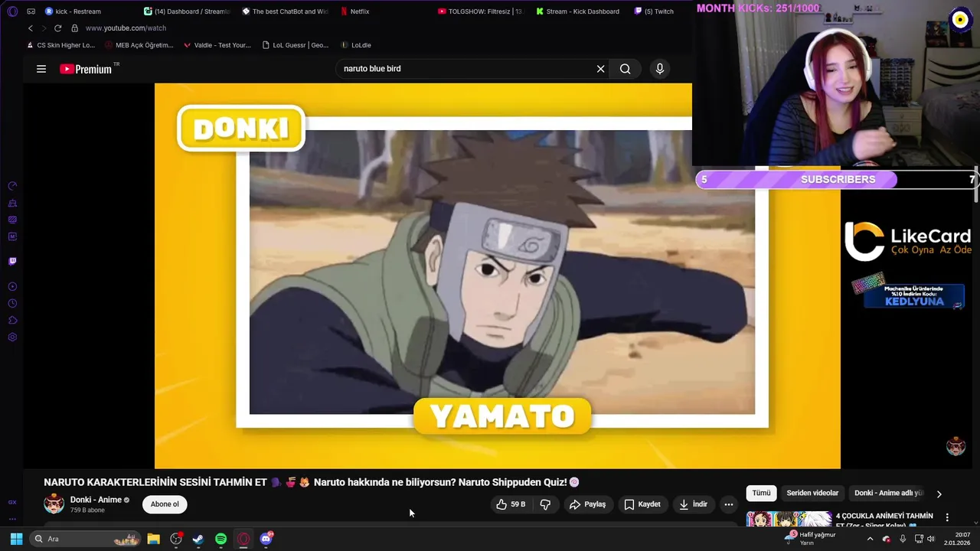Open Settings gear in Opera sidebar
Viewport: 980px width, 551px height.
[12, 337]
